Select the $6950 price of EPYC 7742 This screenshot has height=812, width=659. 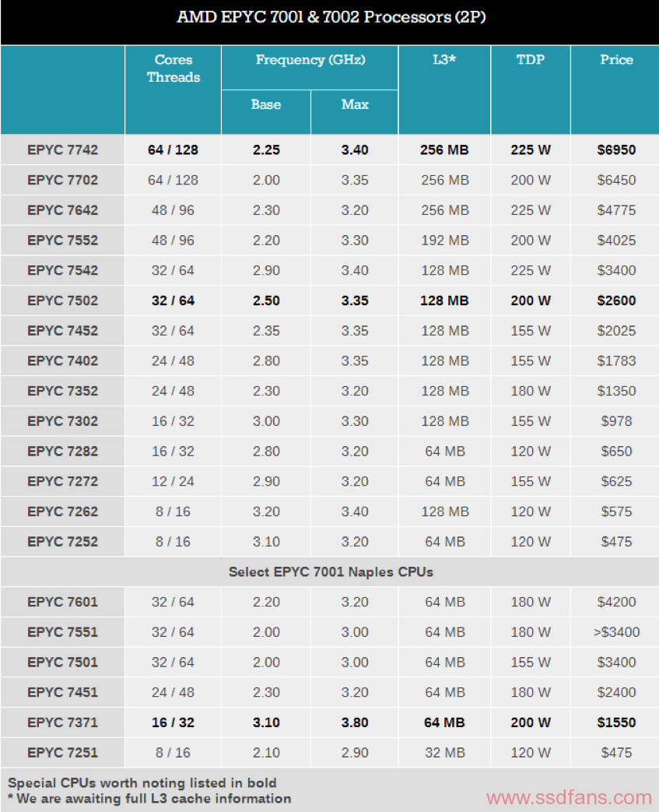point(616,149)
